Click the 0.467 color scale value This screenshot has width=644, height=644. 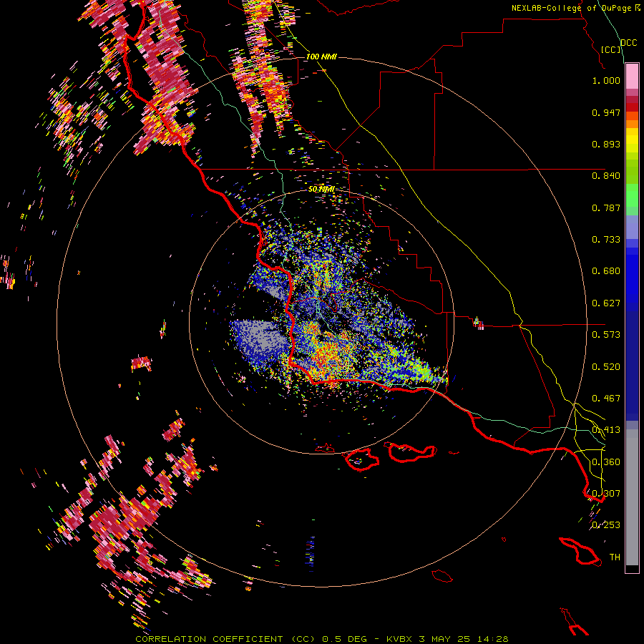(606, 399)
